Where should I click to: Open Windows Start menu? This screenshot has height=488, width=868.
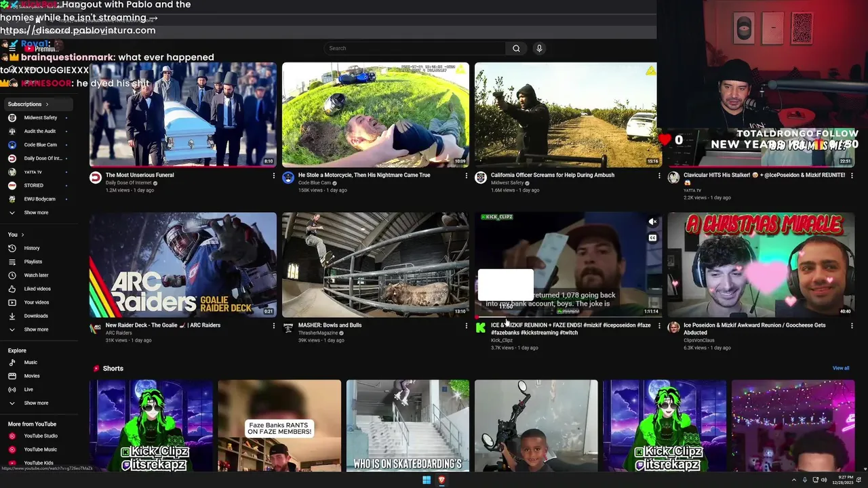(427, 480)
